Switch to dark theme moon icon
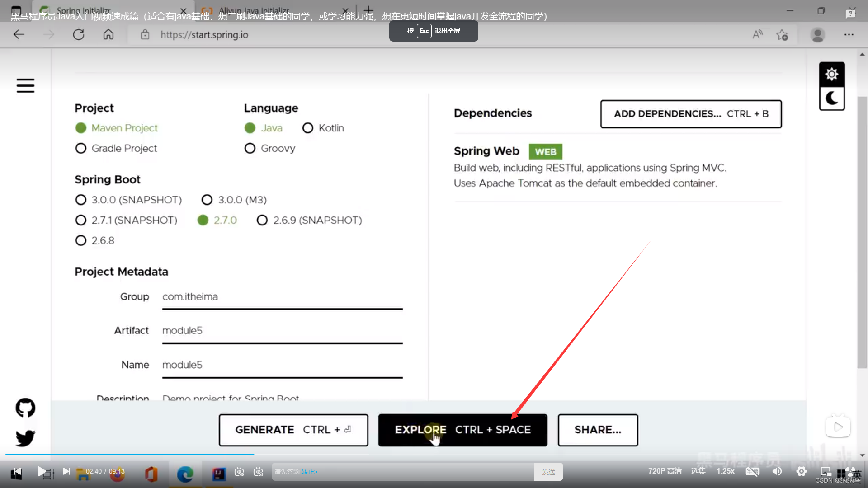868x488 pixels. point(832,98)
